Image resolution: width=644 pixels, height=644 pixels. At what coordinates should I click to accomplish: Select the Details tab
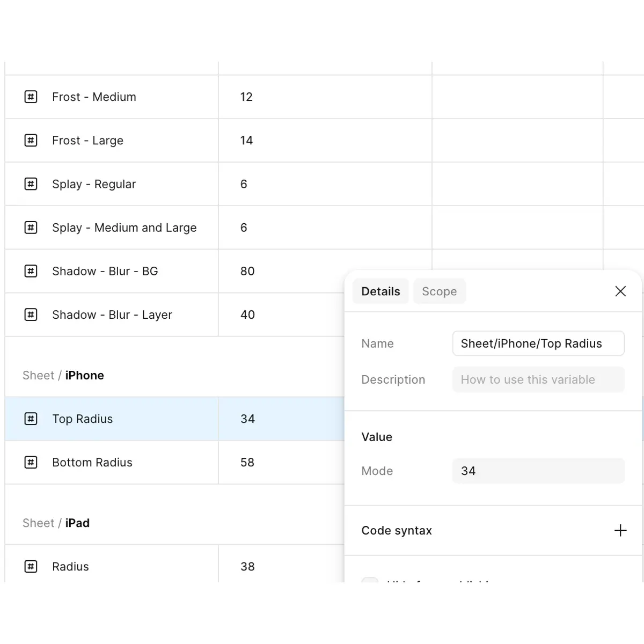tap(380, 291)
